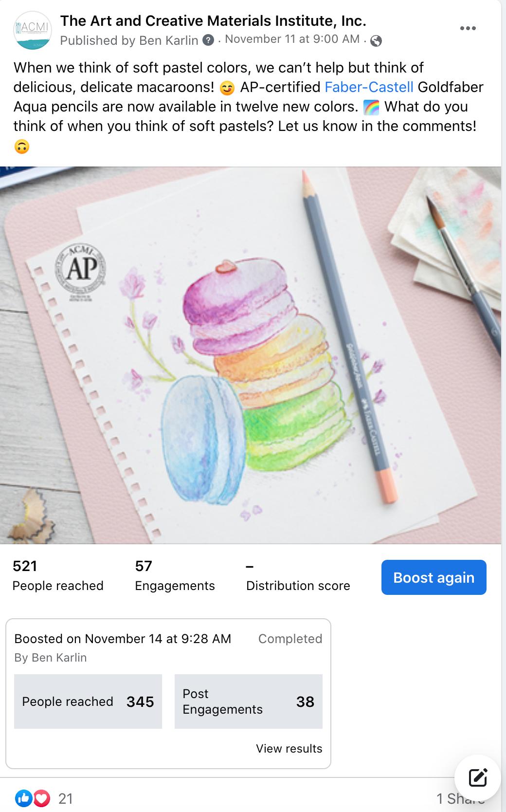
Task: Click the question mark beside Ben Karlin
Action: coord(208,40)
